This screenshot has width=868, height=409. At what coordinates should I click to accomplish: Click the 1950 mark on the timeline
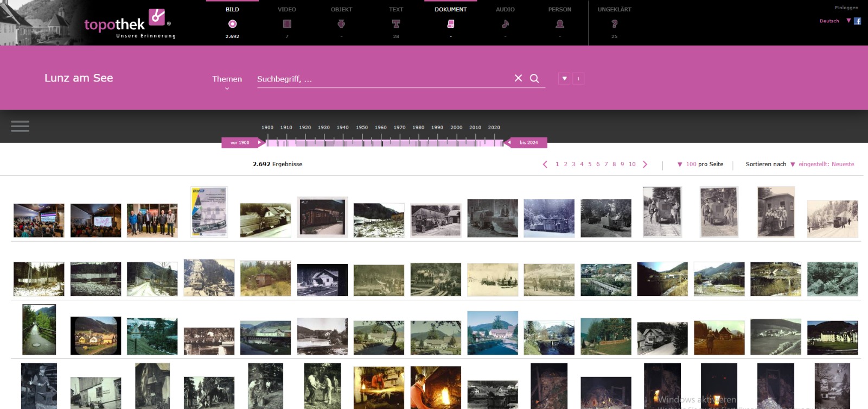coord(362,128)
